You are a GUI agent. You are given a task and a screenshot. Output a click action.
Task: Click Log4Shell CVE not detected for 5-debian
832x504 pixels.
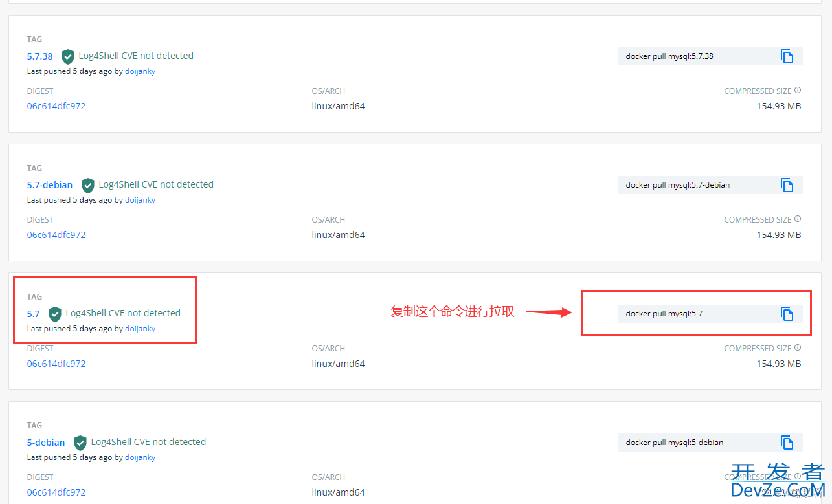(148, 442)
